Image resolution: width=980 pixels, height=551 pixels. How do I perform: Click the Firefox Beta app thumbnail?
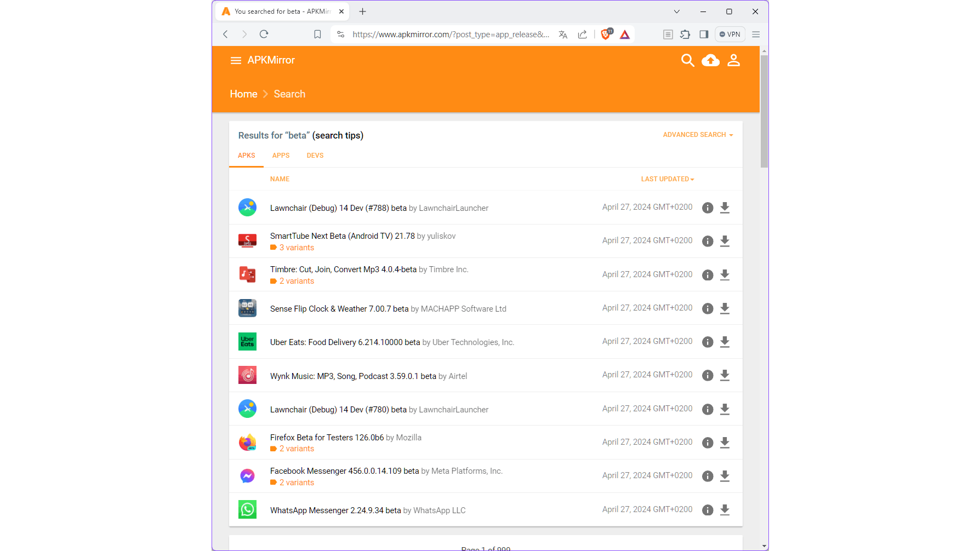point(247,443)
